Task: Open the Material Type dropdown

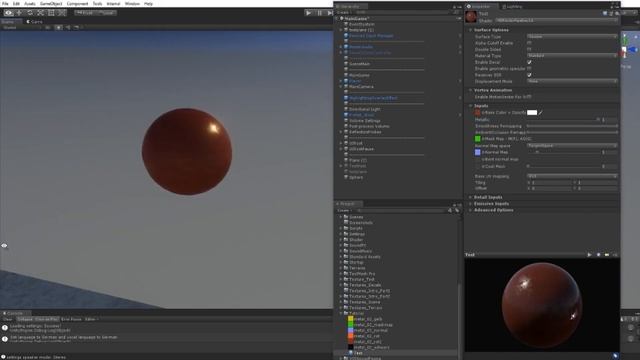Action: coord(572,56)
